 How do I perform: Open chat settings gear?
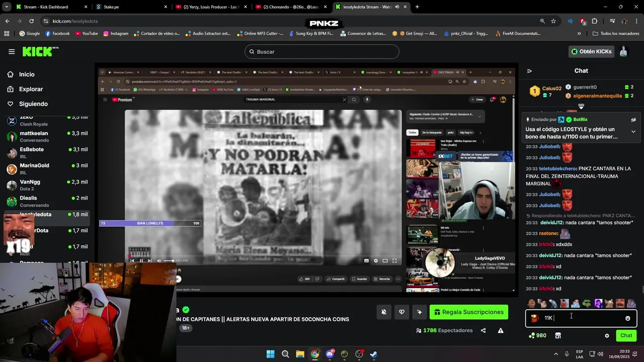click(x=607, y=335)
